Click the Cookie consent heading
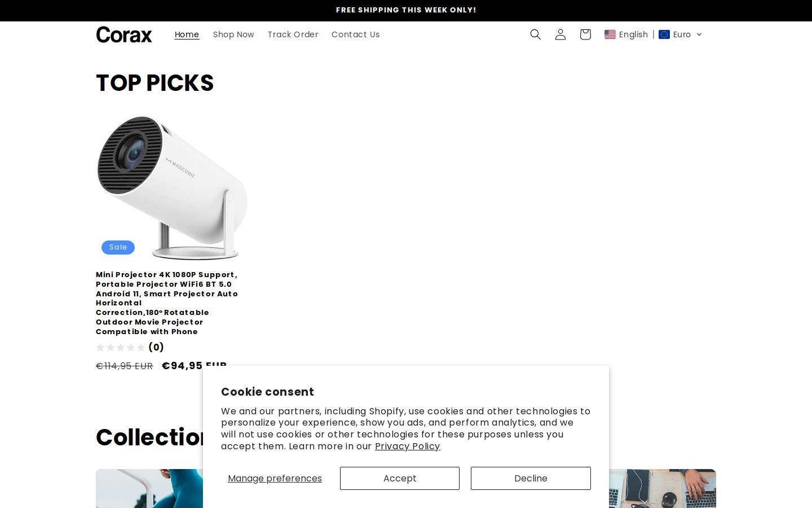The width and height of the screenshot is (812, 508). (267, 392)
